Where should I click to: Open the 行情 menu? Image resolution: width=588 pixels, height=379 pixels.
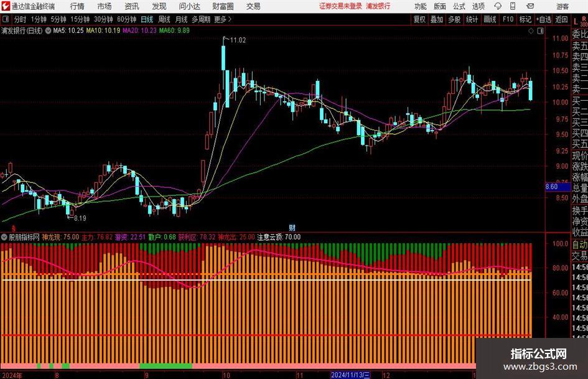(x=77, y=6)
